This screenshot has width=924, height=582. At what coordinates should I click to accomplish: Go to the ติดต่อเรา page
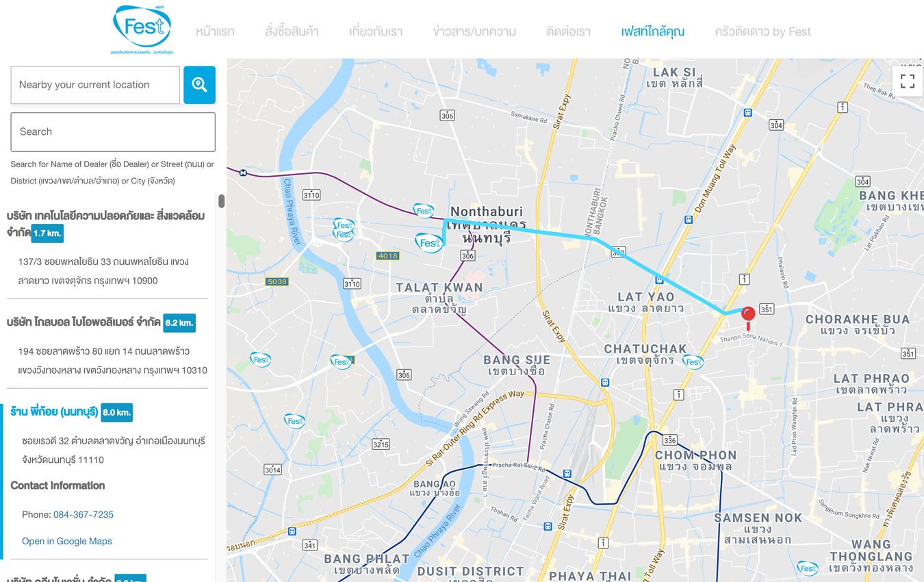568,31
